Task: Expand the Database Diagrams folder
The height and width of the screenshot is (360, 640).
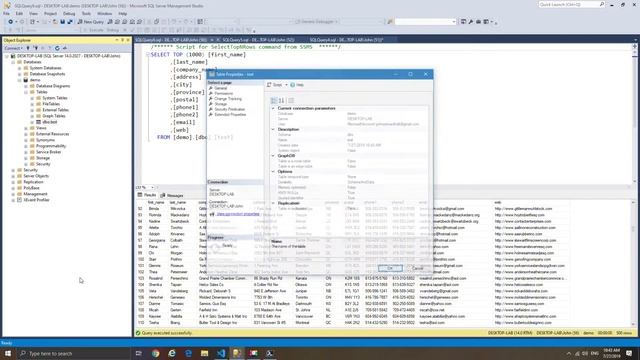Action: (x=26, y=86)
